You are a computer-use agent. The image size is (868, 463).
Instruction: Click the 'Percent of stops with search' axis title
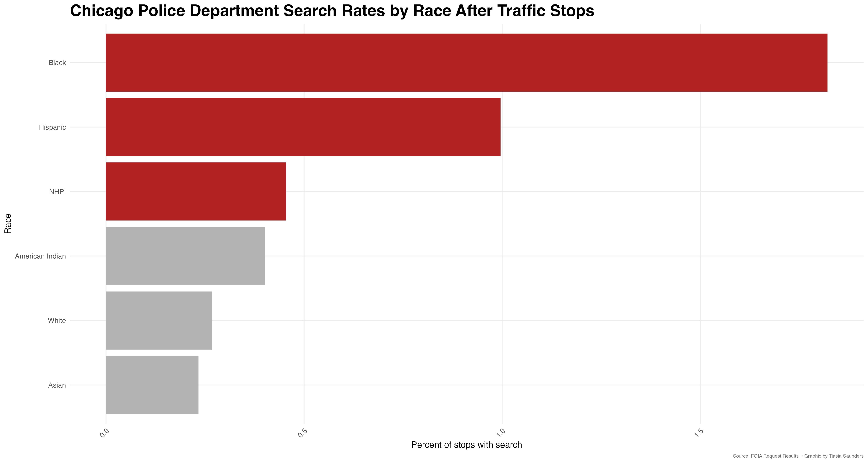tap(467, 445)
